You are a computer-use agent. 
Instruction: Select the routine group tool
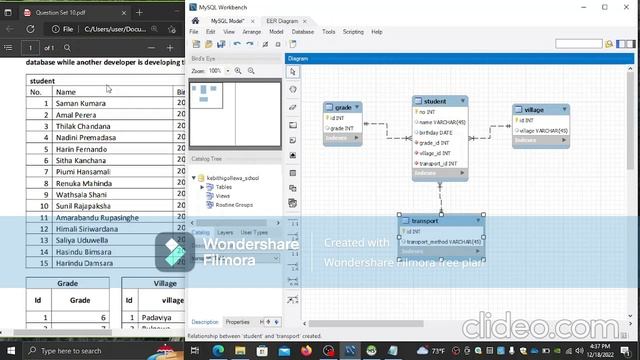[x=293, y=203]
